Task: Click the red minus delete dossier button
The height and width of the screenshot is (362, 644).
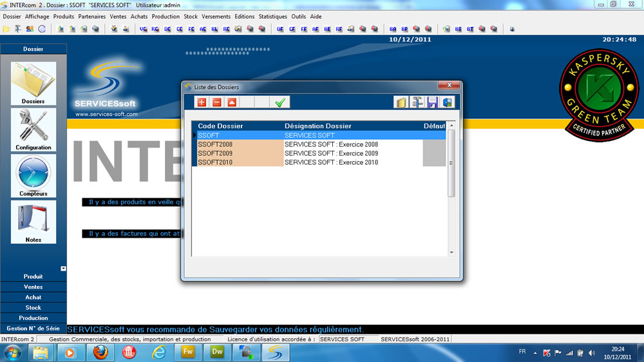Action: (217, 102)
